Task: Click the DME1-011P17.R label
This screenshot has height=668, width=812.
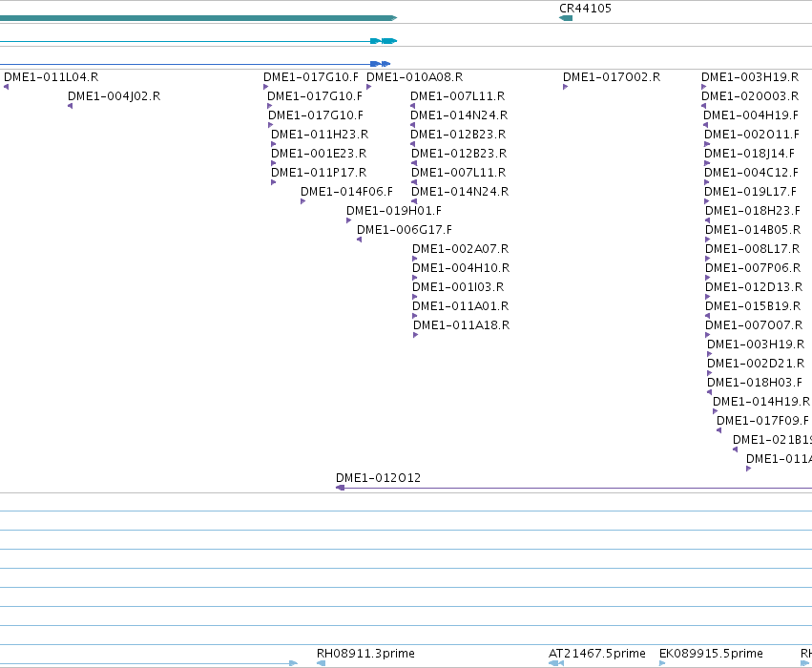Action: (319, 173)
